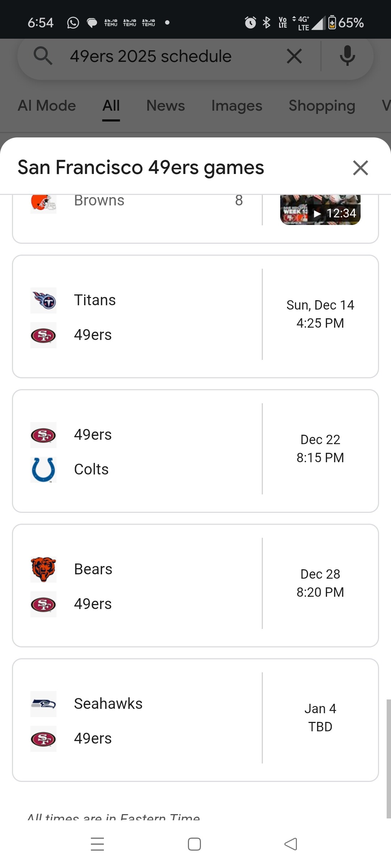Viewport: 391px width, 868px height.
Task: Start voice search with microphone
Action: click(347, 56)
